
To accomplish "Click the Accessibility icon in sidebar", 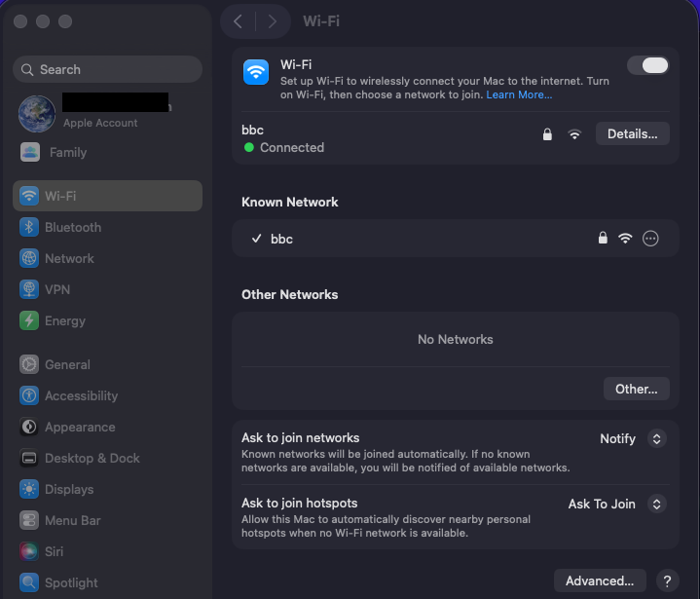I will [29, 395].
